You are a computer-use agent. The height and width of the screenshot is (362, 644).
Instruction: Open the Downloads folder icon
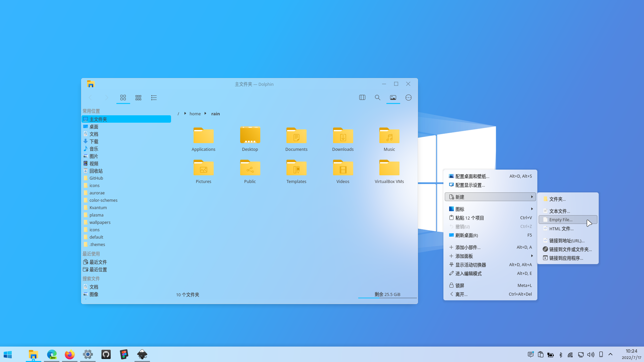[x=343, y=139]
